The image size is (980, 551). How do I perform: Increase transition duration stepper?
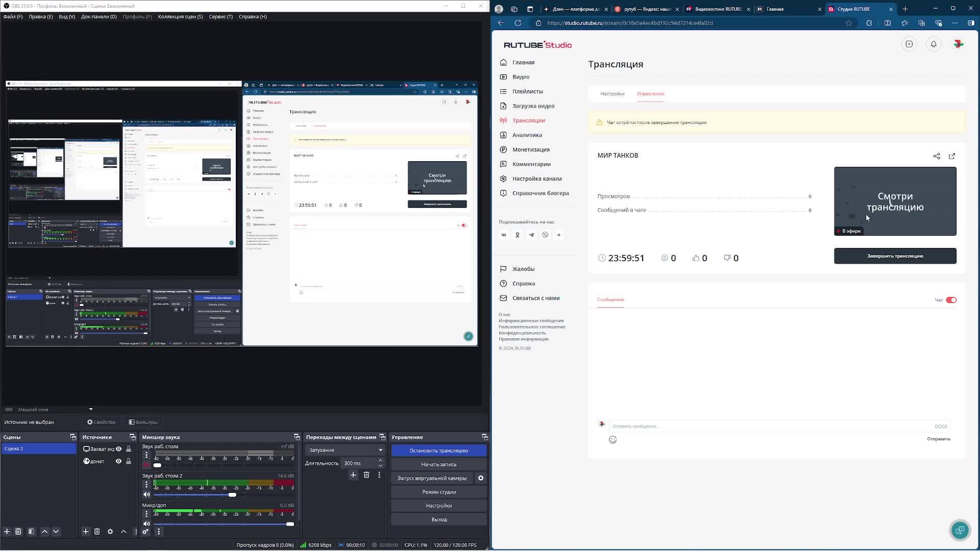(x=380, y=461)
